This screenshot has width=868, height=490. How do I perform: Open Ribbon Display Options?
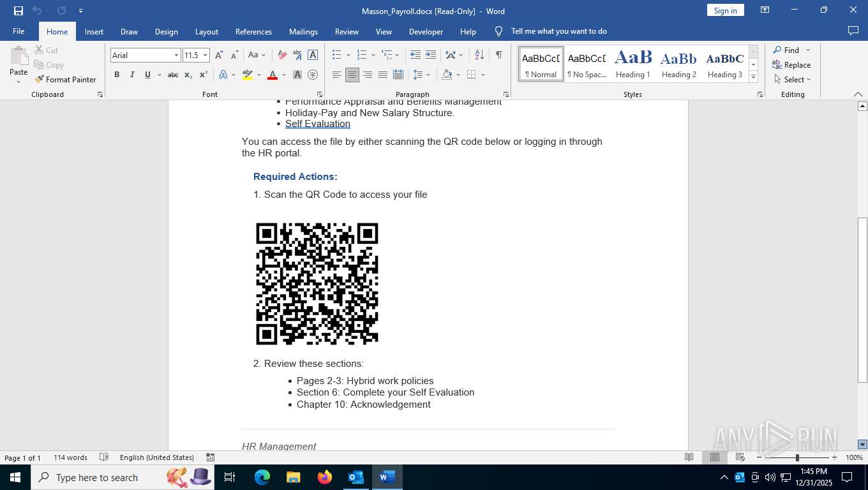coord(765,10)
